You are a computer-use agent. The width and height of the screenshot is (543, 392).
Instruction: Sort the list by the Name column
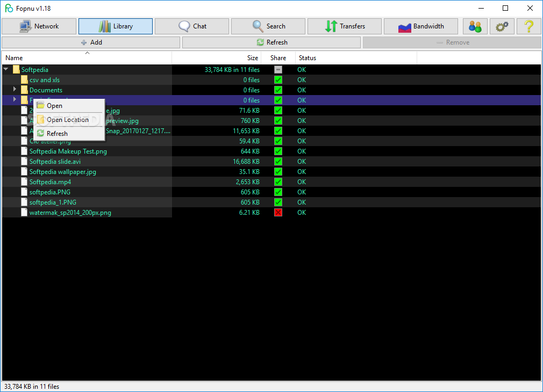87,58
